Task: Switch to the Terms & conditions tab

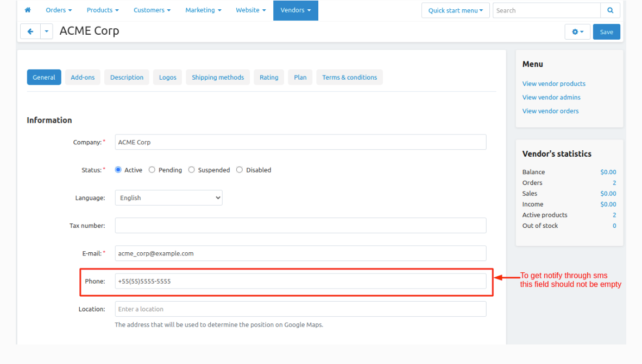Action: (349, 77)
